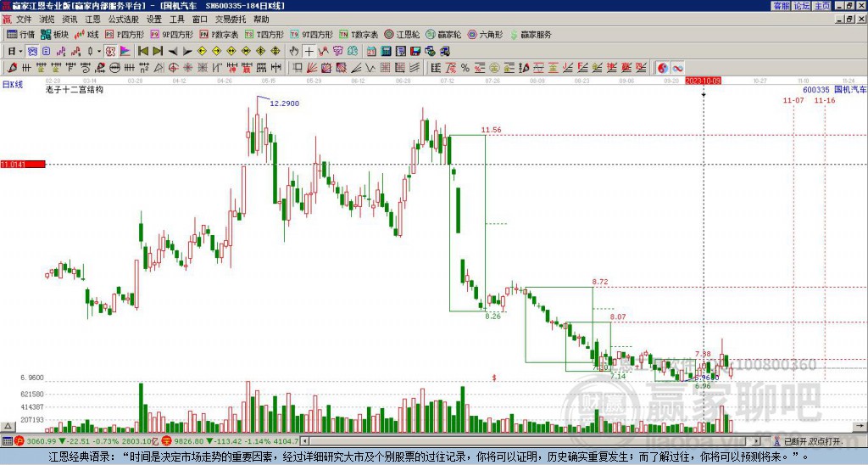This screenshot has width=868, height=465.
Task: Open the P数字表 number table
Action: [x=220, y=34]
